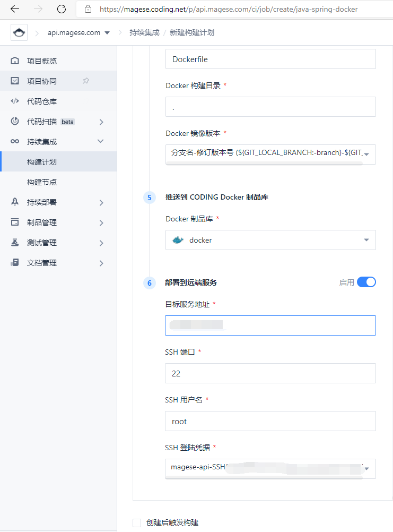
Task: Reload the page with the refresh icon
Action: (62, 9)
